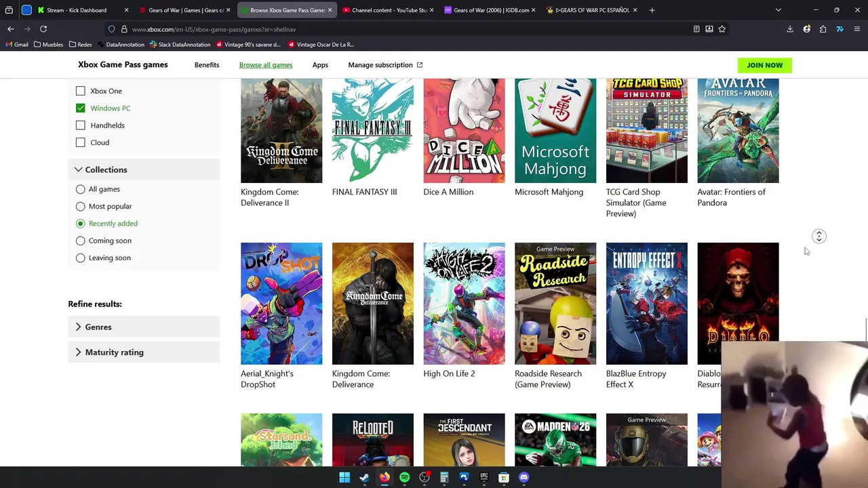The height and width of the screenshot is (488, 868).
Task: Bookmark this page with the star icon
Action: point(722,29)
